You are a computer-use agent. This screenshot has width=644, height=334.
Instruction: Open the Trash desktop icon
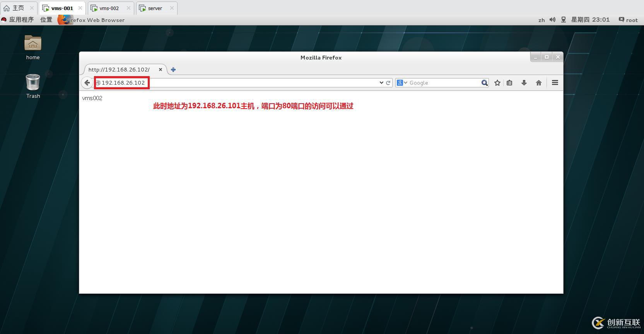(33, 86)
